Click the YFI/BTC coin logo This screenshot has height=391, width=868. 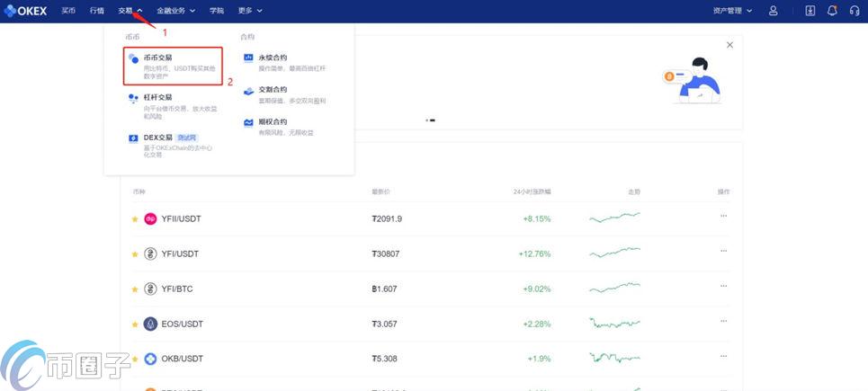150,289
